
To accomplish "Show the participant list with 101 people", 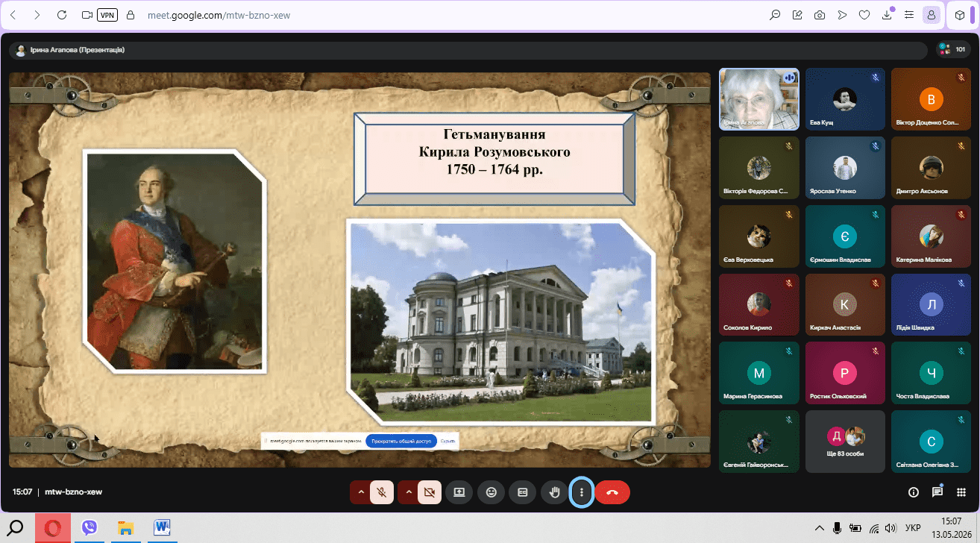I will [953, 49].
